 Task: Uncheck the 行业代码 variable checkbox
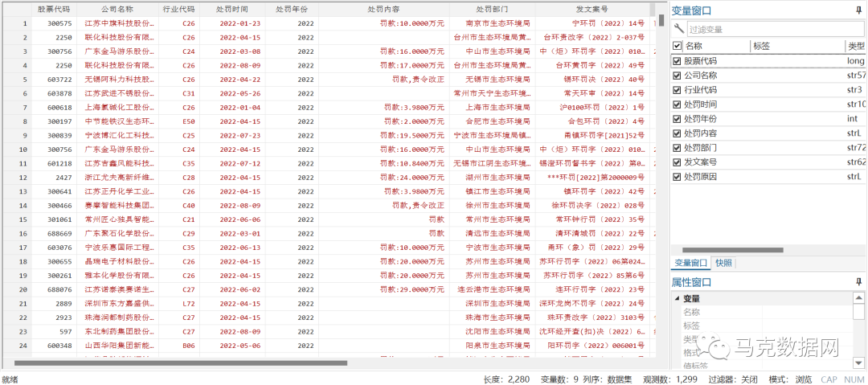click(677, 90)
